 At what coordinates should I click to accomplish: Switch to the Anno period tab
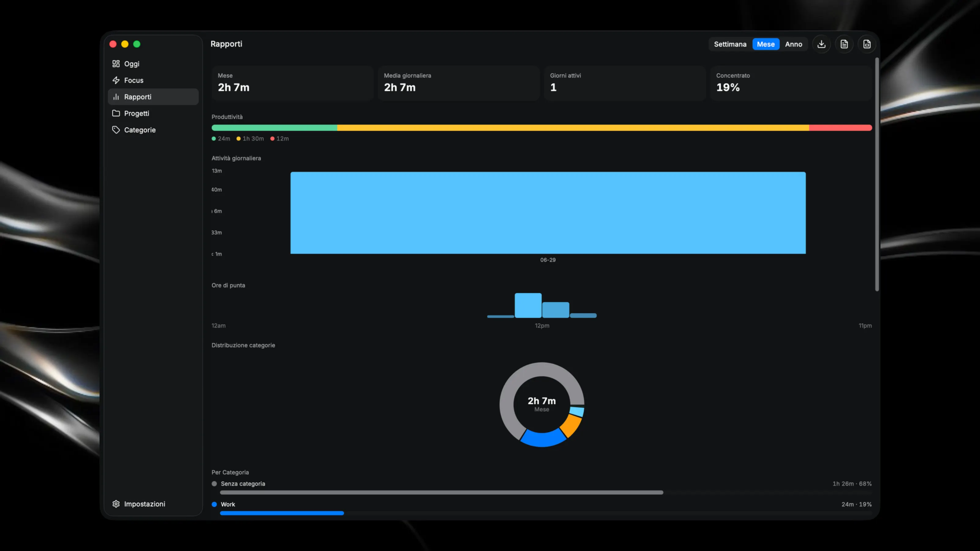coord(793,44)
